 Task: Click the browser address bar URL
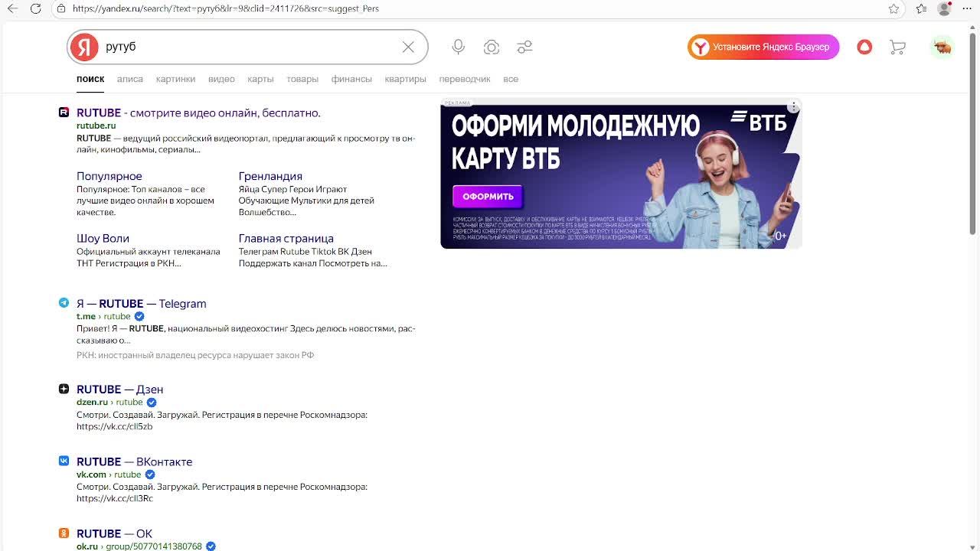pos(226,8)
